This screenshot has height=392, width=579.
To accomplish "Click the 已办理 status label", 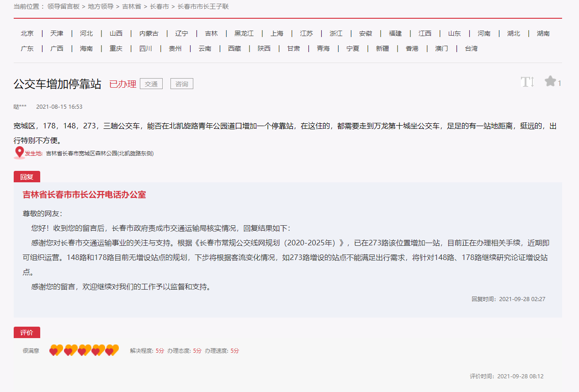I will (x=122, y=84).
